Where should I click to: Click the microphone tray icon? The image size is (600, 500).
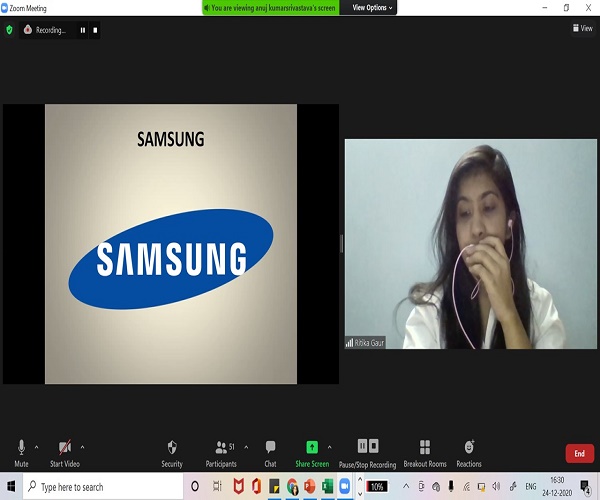451,486
